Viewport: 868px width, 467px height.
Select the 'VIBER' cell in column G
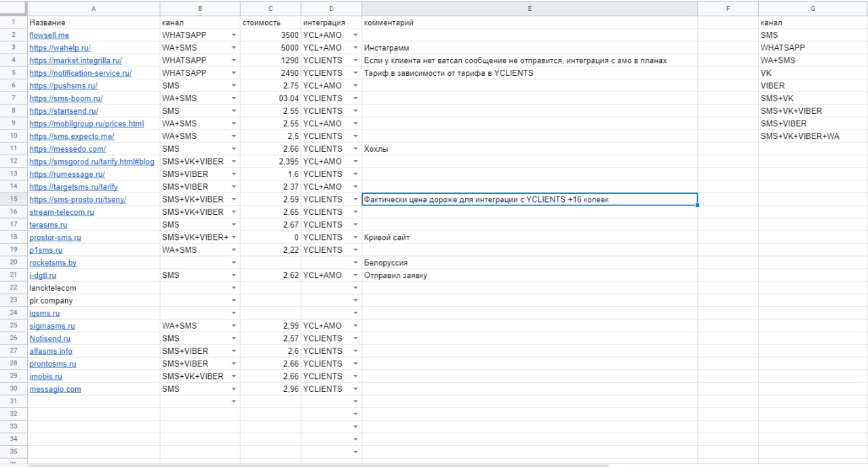coord(813,86)
